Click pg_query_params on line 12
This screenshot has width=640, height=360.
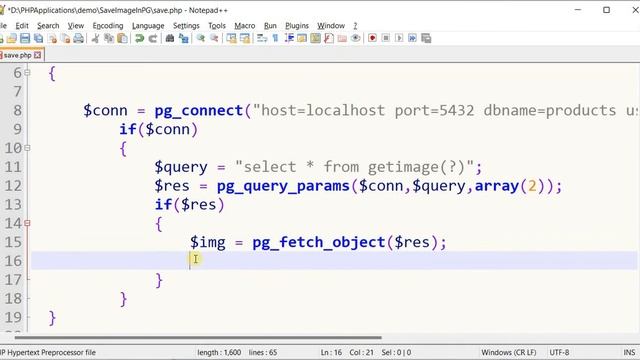tap(283, 186)
